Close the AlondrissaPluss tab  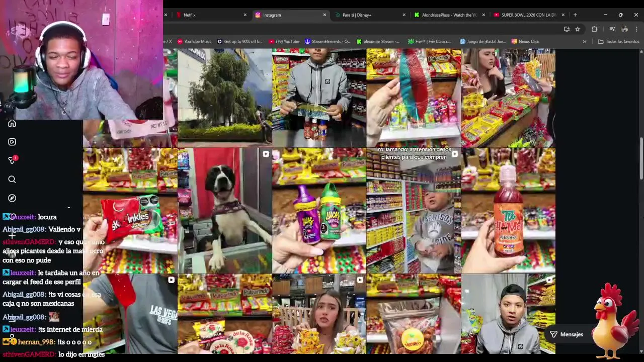point(484,15)
